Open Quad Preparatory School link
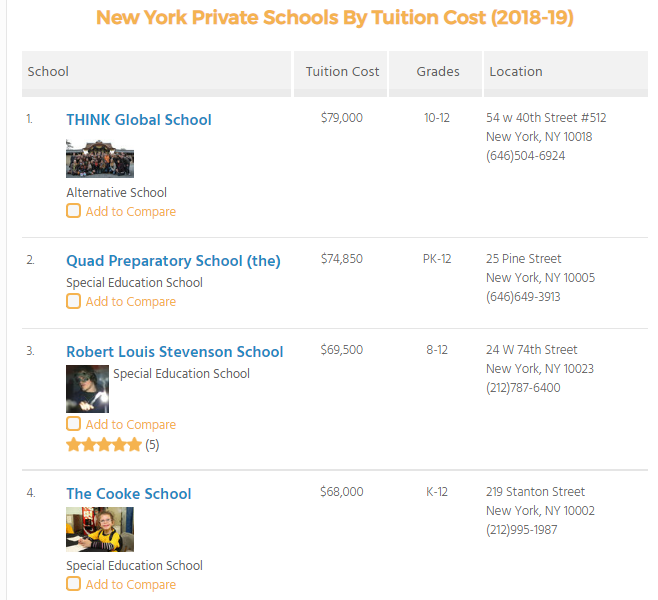The width and height of the screenshot is (658, 600). pos(173,261)
